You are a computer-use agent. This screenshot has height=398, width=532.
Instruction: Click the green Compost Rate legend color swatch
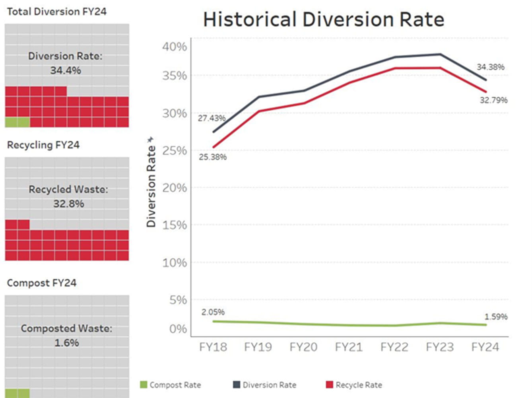pos(143,384)
